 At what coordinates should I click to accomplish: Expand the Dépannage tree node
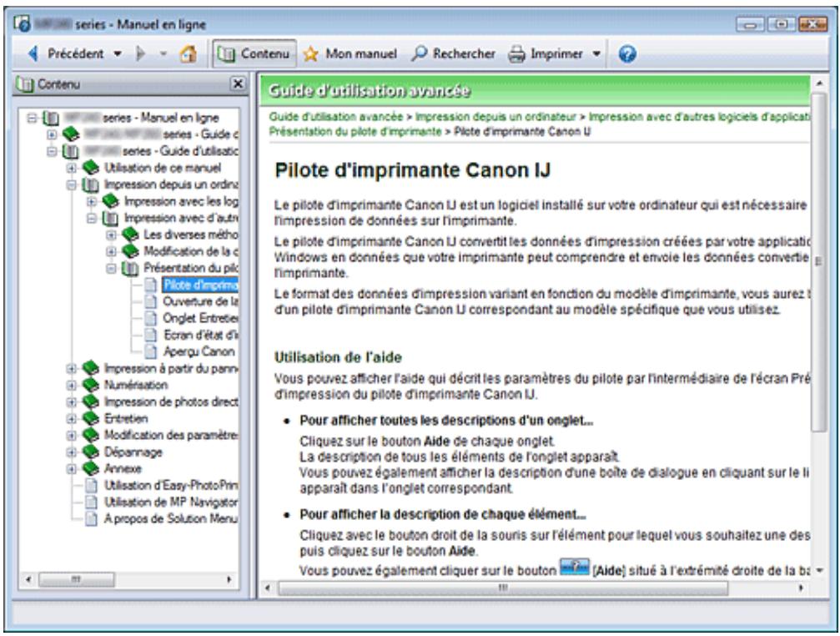point(71,452)
